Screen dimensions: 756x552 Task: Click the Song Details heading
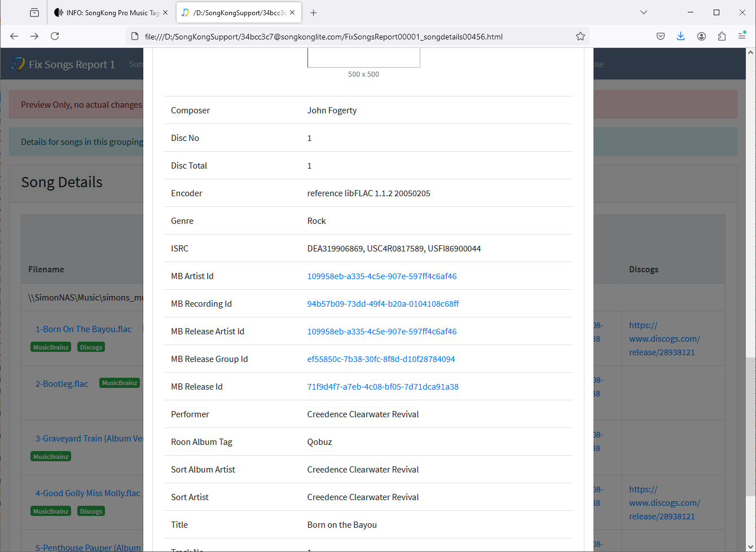click(62, 182)
